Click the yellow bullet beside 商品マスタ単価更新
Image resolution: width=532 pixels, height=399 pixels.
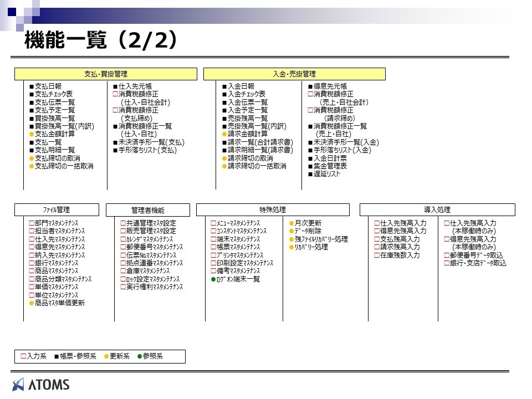point(32,303)
